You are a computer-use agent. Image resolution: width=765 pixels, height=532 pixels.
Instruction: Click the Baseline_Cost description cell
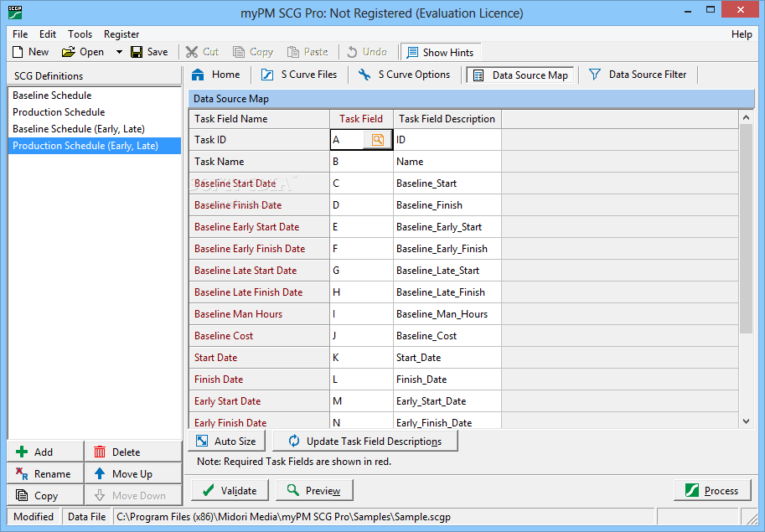(447, 336)
